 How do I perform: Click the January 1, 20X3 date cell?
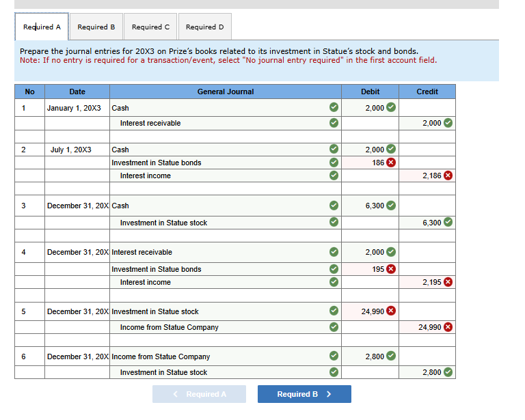pos(77,108)
